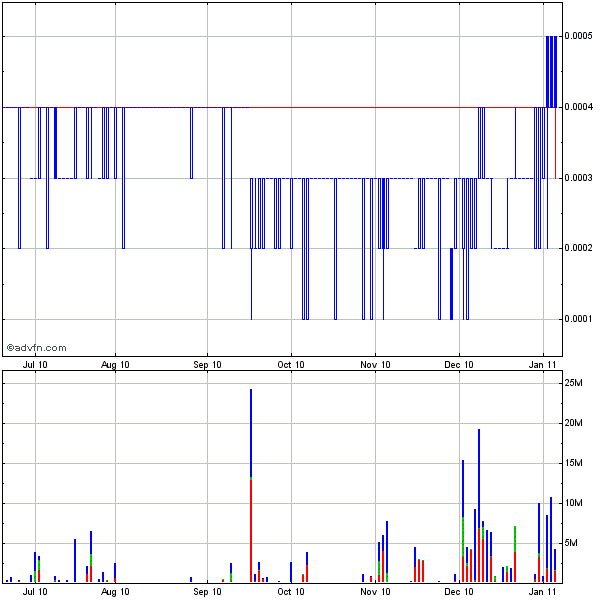This screenshot has width=600, height=600.
Task: Click 'Jul 10' under the price chart
Action: [35, 365]
